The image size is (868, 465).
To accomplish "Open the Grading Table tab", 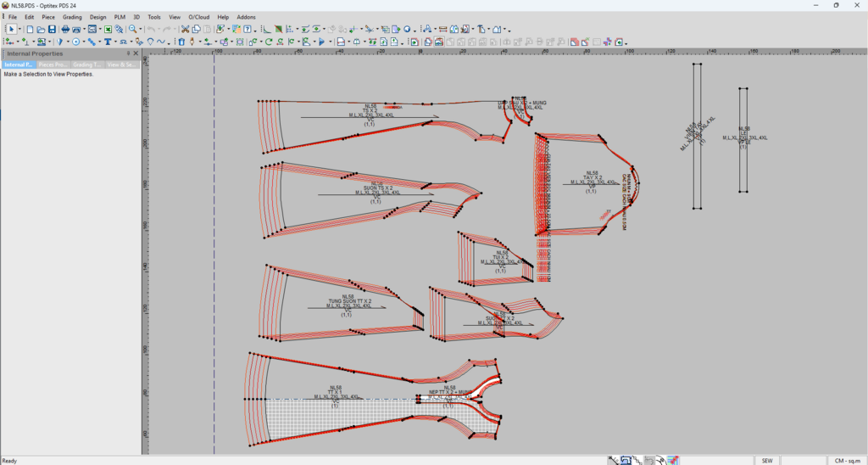I will pyautogui.click(x=87, y=64).
